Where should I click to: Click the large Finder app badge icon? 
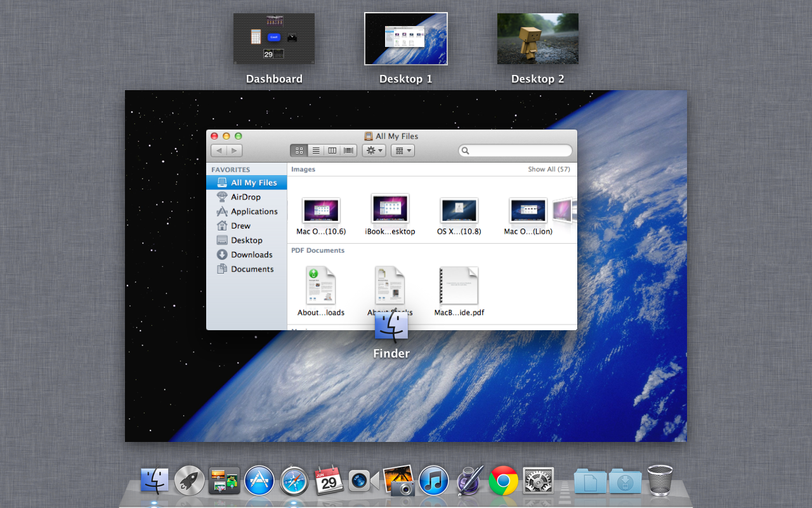point(391,327)
